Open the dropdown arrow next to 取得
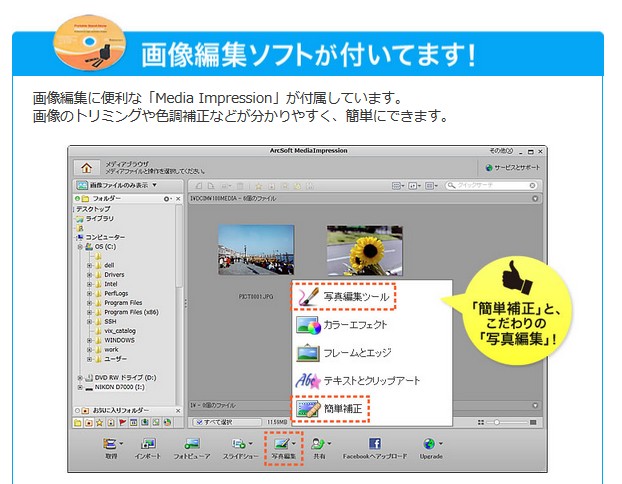The width and height of the screenshot is (622, 484). [121, 444]
